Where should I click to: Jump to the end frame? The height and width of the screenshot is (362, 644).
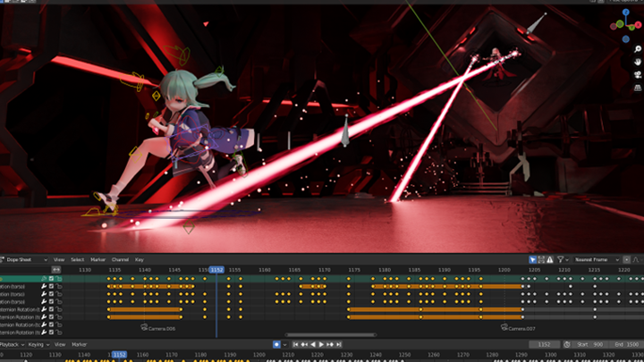[338, 345]
